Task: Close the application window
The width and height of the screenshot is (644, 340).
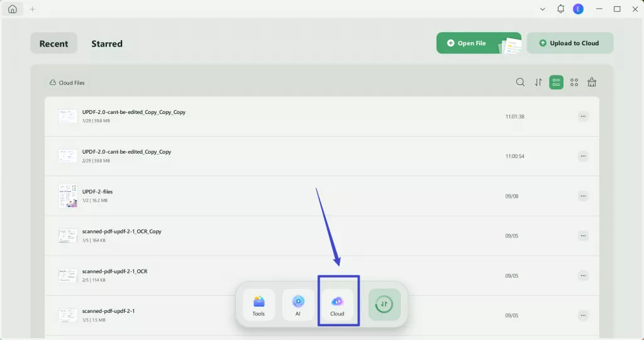Action: [635, 9]
